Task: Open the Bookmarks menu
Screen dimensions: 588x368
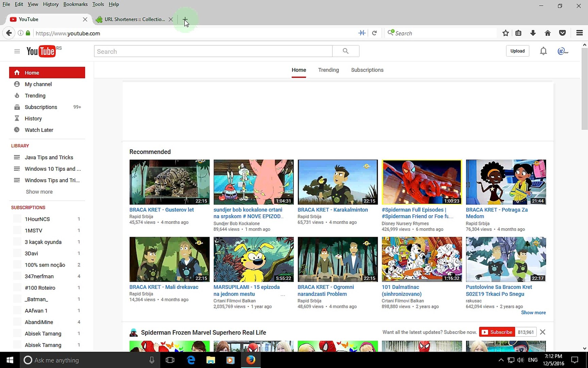Action: [76, 4]
